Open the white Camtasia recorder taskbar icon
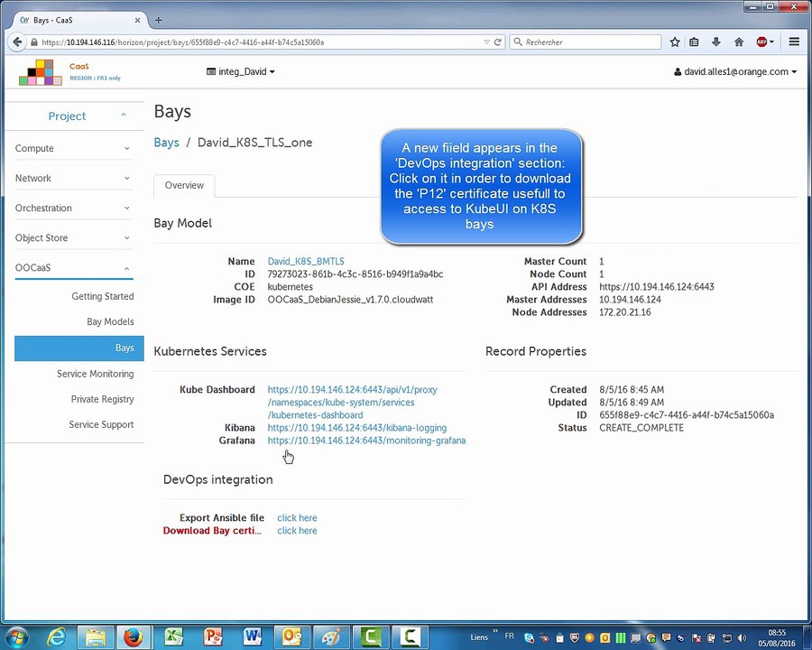812x650 pixels. 410,637
